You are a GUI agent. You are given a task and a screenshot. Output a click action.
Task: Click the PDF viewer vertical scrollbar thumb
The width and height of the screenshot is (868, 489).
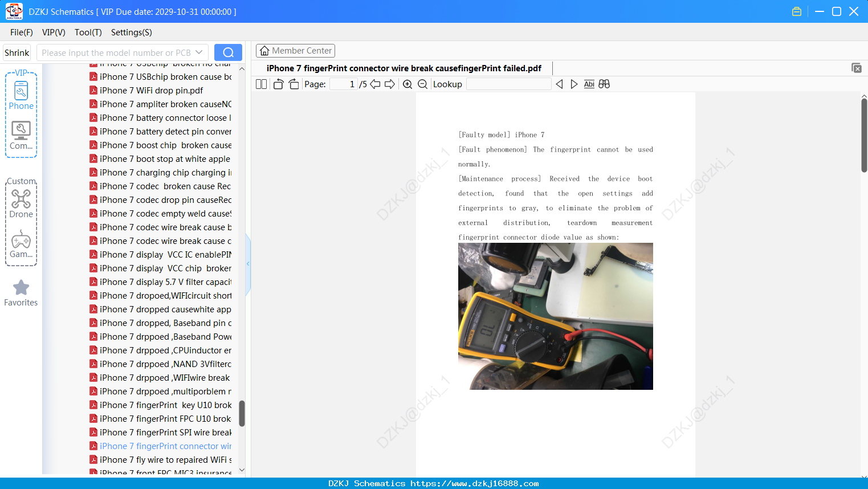pyautogui.click(x=864, y=135)
